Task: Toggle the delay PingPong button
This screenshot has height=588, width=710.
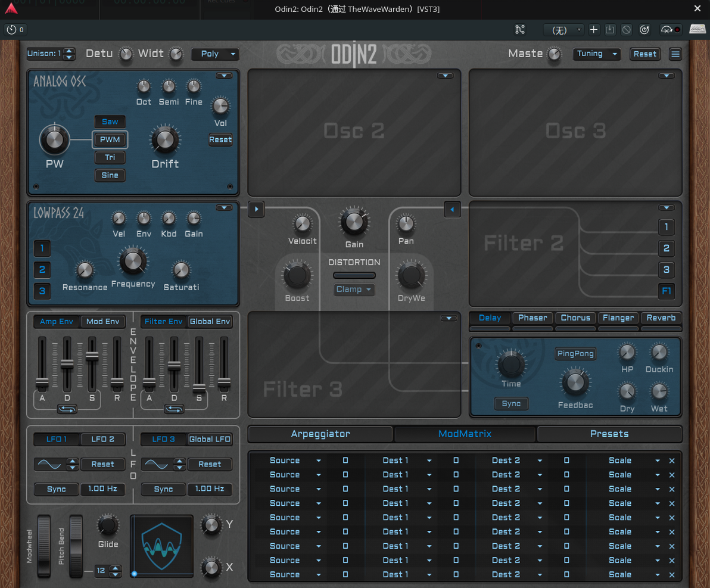Action: [575, 353]
